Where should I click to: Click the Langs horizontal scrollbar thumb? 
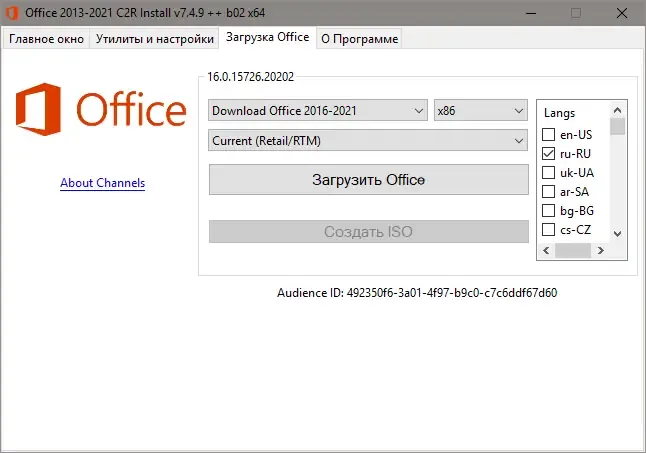pyautogui.click(x=573, y=250)
